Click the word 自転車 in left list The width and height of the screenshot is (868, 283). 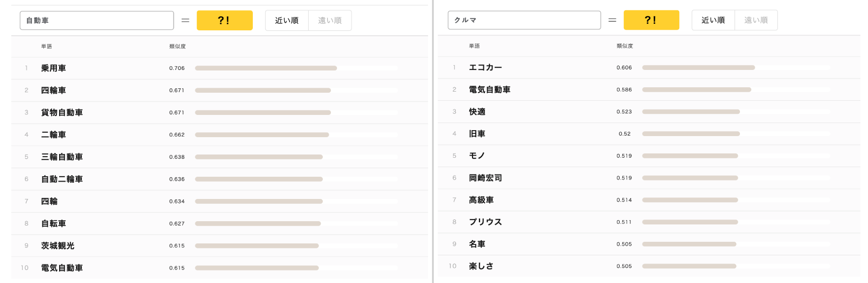54,223
